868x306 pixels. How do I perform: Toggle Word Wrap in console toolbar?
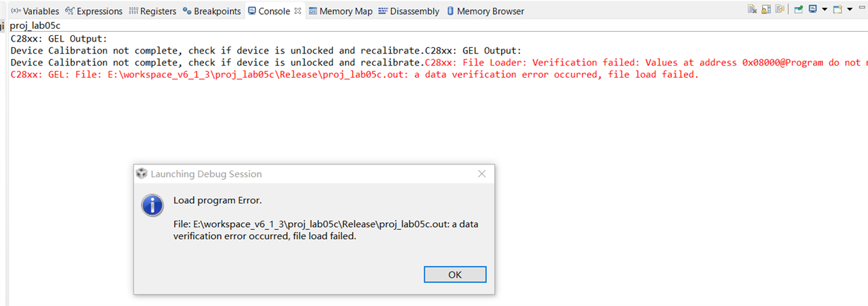click(x=779, y=10)
